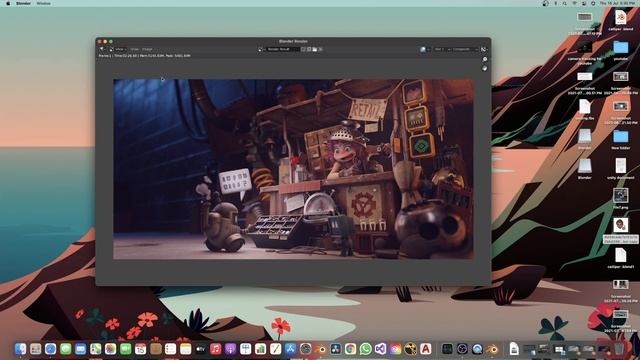The width and height of the screenshot is (640, 360).
Task: Open the editor type selector in Blender Render
Action: point(103,49)
